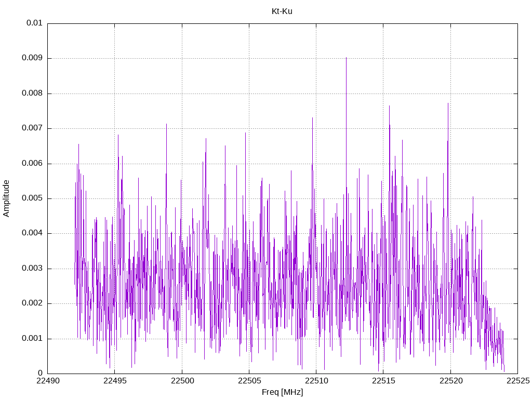Image resolution: width=532 pixels, height=399 pixels.
Task: Click the plot title Kt-Ku
Action: tap(282, 11)
